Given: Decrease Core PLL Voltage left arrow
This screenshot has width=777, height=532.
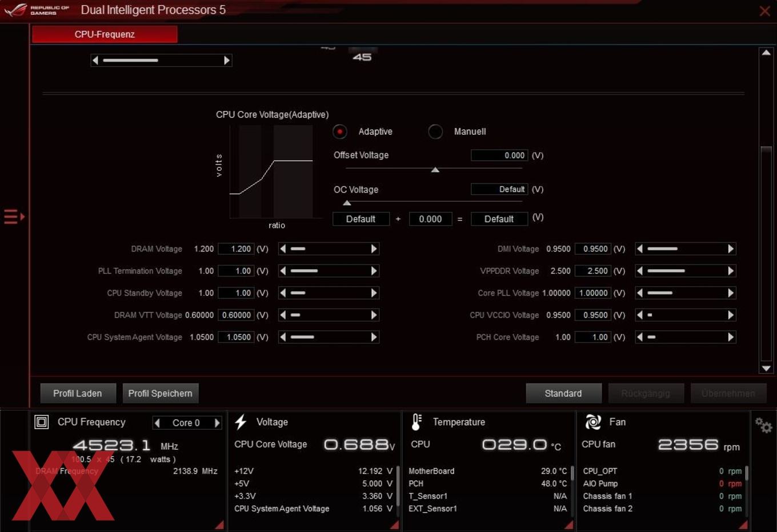Looking at the screenshot, I should [x=640, y=293].
